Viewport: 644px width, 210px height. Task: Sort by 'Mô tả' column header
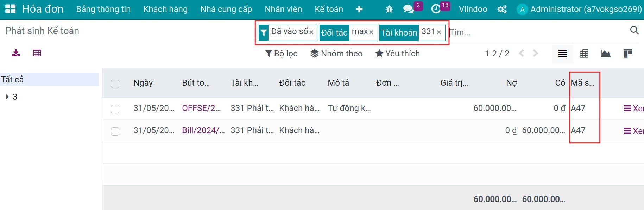[339, 83]
